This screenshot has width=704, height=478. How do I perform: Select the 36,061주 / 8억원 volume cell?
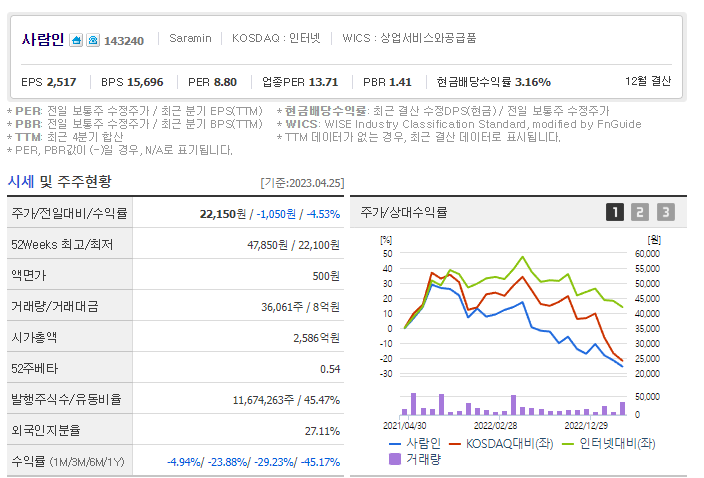click(300, 307)
